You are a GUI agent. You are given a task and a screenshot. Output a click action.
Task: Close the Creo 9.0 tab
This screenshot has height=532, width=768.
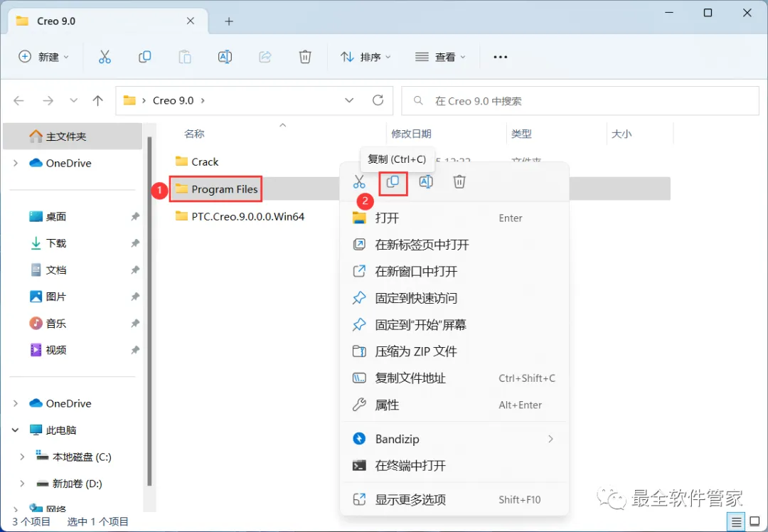point(191,21)
